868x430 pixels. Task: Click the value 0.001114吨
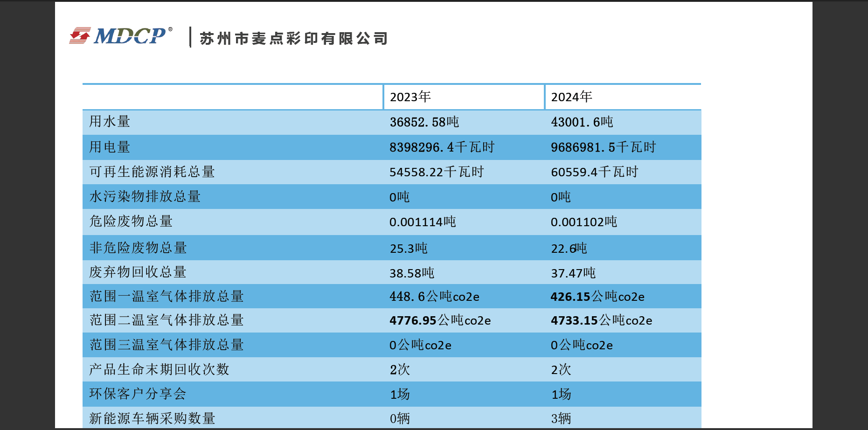423,222
